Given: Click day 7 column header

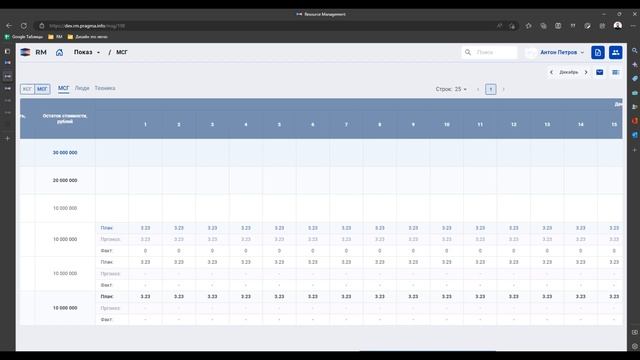Looking at the screenshot, I should [346, 124].
